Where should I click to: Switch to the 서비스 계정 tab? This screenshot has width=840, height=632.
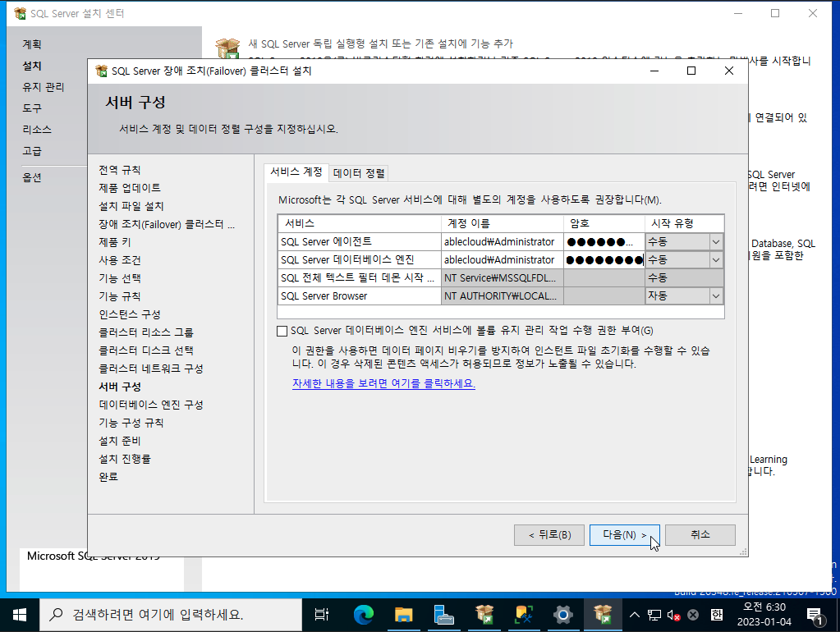point(296,172)
